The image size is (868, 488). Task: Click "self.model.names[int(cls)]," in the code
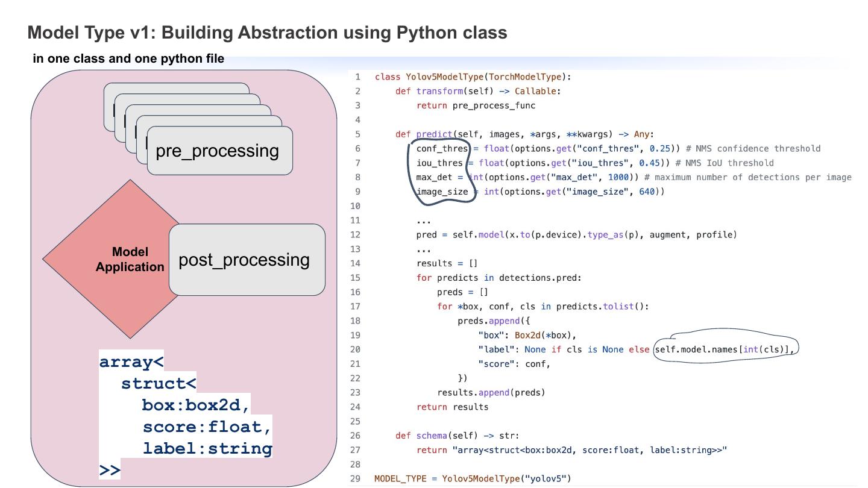pyautogui.click(x=725, y=349)
